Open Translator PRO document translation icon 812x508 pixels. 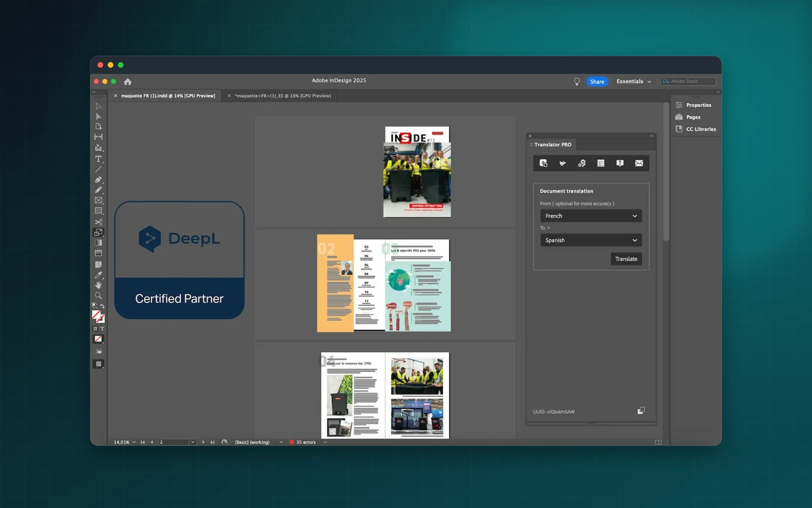tap(543, 163)
